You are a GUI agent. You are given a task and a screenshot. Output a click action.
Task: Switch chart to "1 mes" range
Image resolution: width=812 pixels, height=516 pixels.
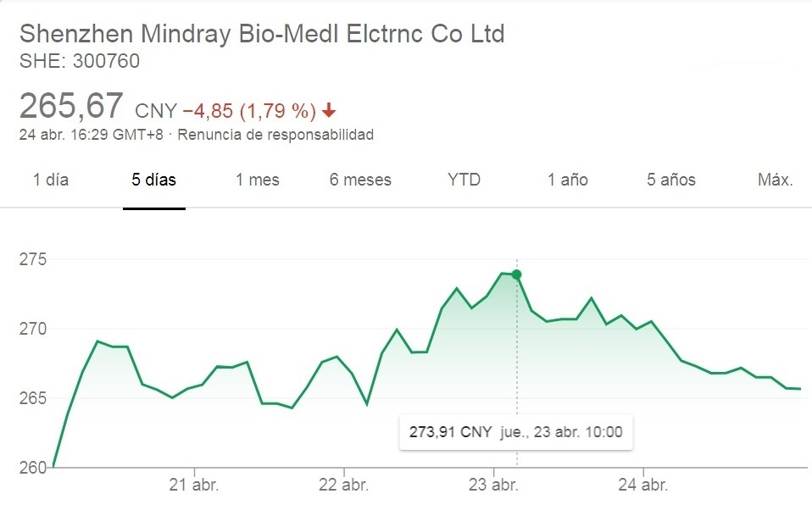pyautogui.click(x=258, y=180)
